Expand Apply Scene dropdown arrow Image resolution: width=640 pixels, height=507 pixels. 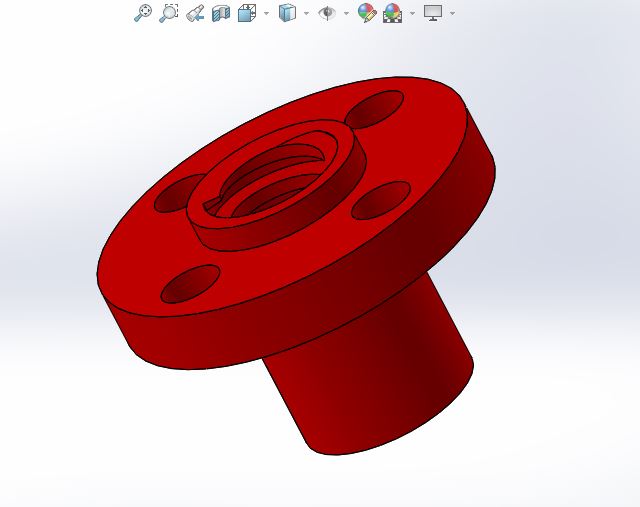click(412, 13)
